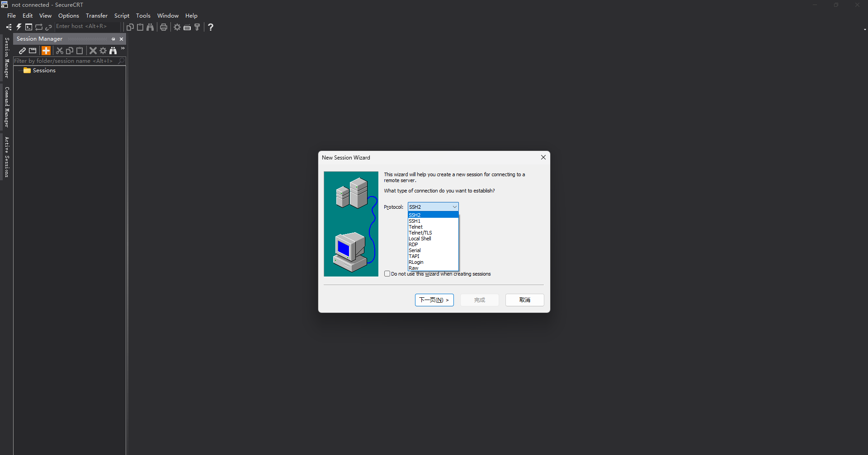Select SSH1 from protocol list
The image size is (868, 455).
point(433,221)
